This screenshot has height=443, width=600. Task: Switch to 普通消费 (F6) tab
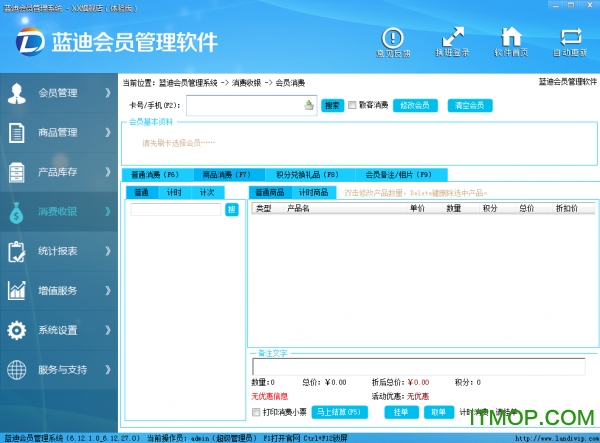158,175
